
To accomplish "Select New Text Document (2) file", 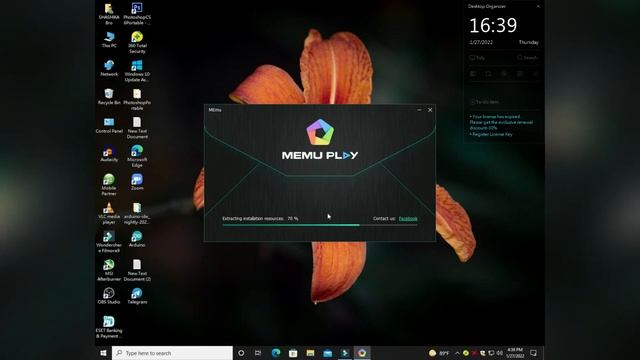I will coord(137,271).
